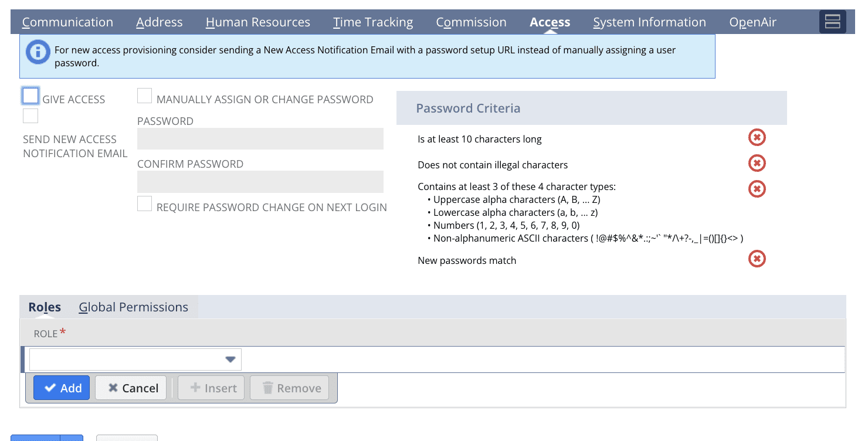
Task: Click the red X next to 'New passwords match'
Action: click(x=757, y=259)
